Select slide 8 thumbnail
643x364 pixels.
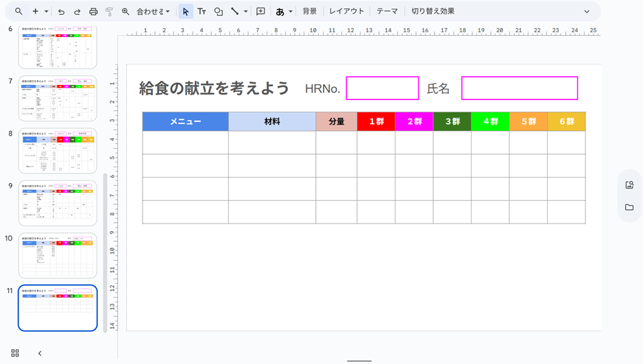point(58,151)
